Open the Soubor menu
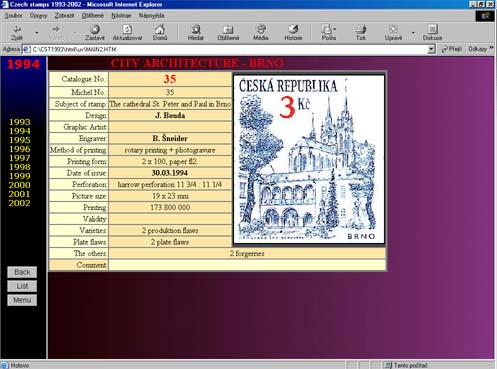 click(13, 16)
